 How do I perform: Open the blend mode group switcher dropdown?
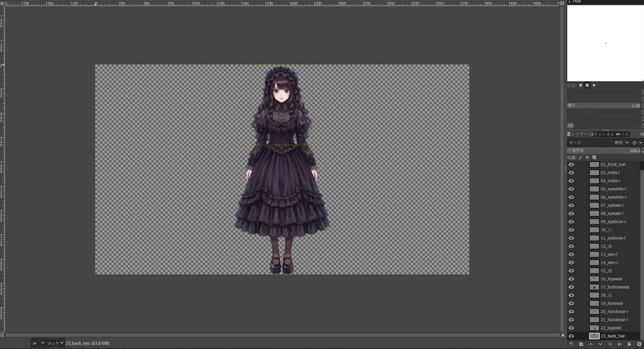click(x=637, y=143)
